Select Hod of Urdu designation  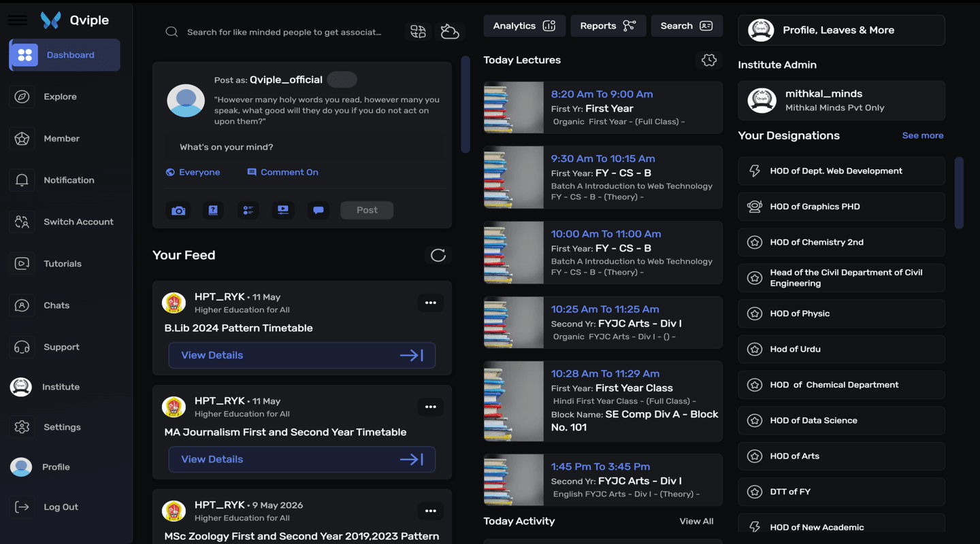tap(841, 349)
